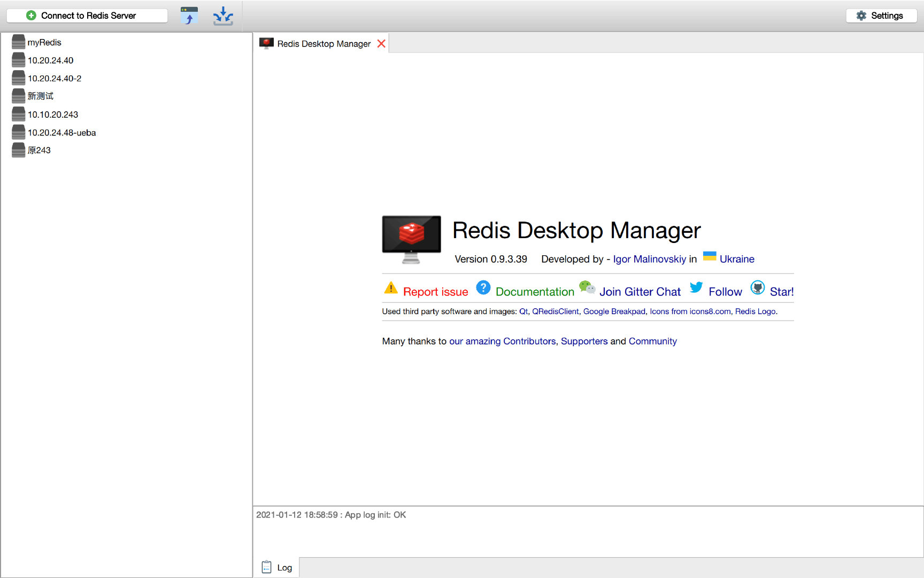Open the Qt third-party link

pos(523,311)
